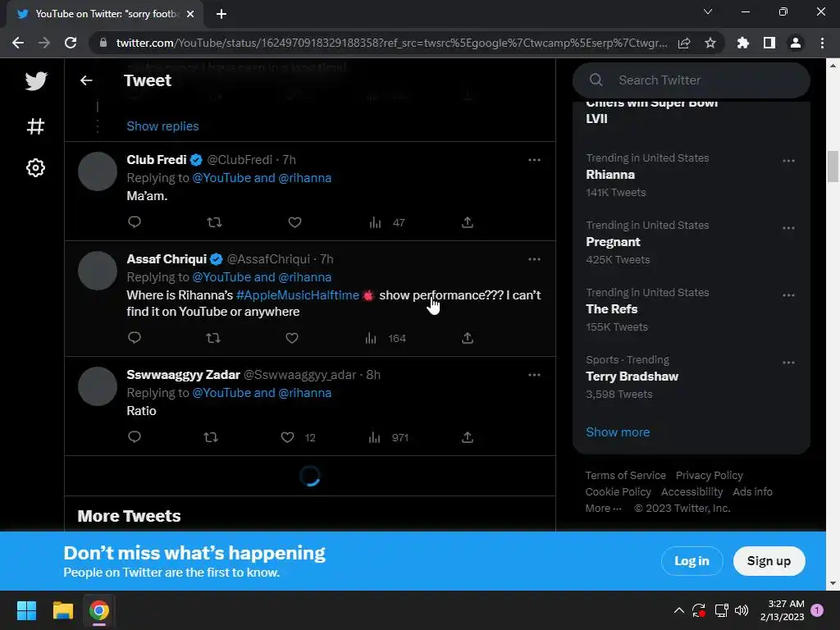Open Assaf Chriqui's profile avatar
Viewport: 840px width, 630px height.
[x=98, y=271]
